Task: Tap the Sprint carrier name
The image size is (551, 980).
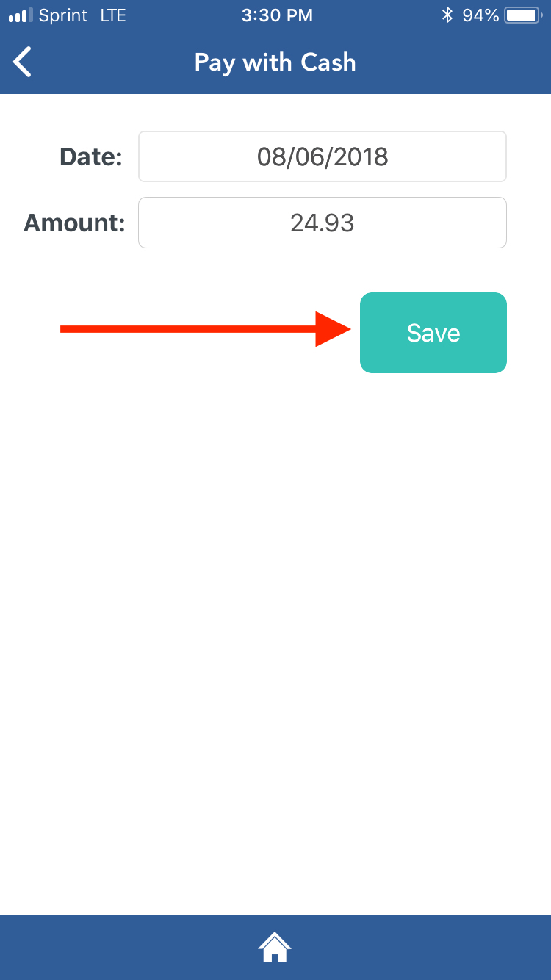Action: 65,15
